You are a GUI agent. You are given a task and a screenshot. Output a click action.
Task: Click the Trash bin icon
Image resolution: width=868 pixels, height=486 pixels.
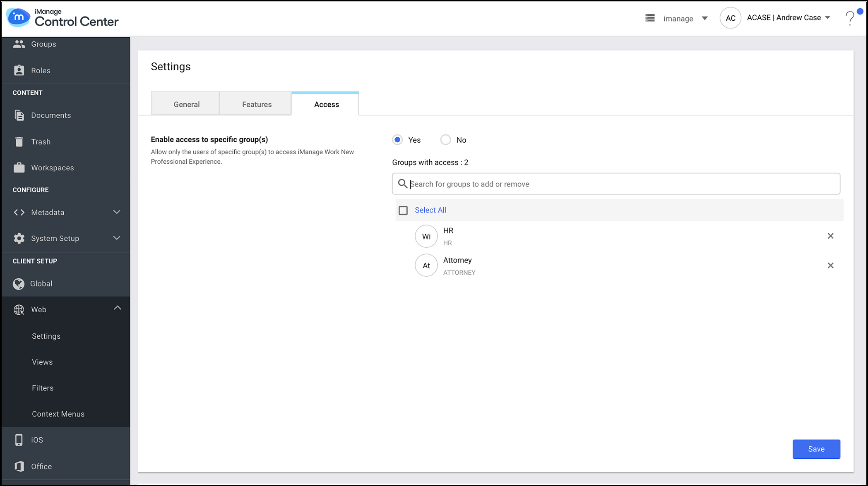click(x=19, y=142)
